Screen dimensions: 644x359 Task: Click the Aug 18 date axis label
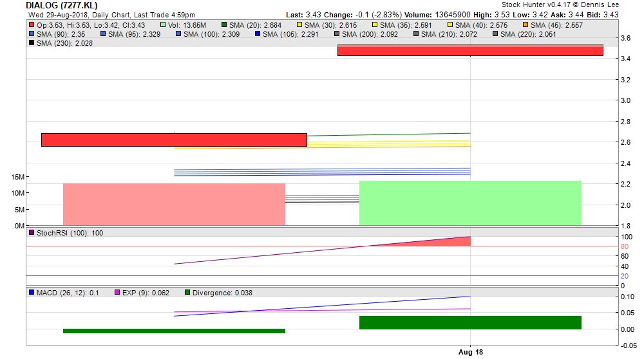471,352
